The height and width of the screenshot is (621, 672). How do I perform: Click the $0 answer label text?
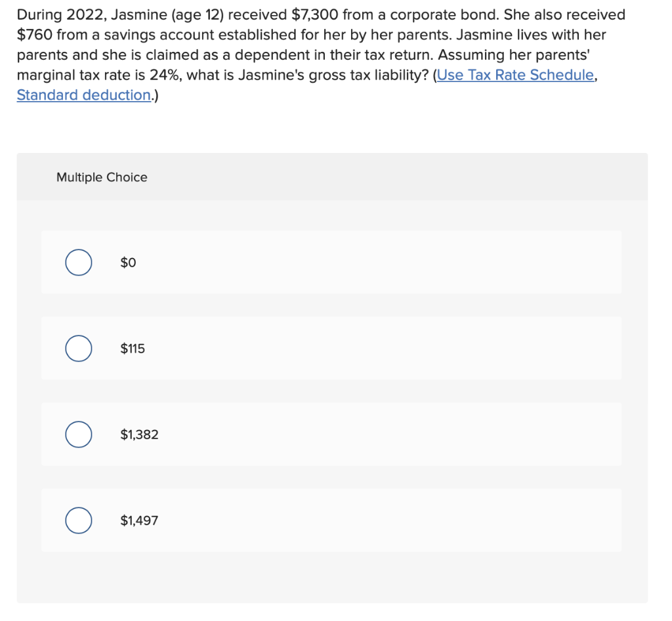pos(128,263)
